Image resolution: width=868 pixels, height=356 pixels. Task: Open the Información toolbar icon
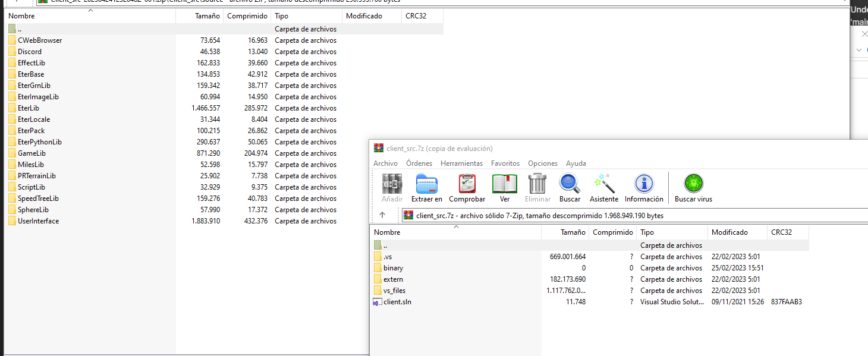coord(644,184)
